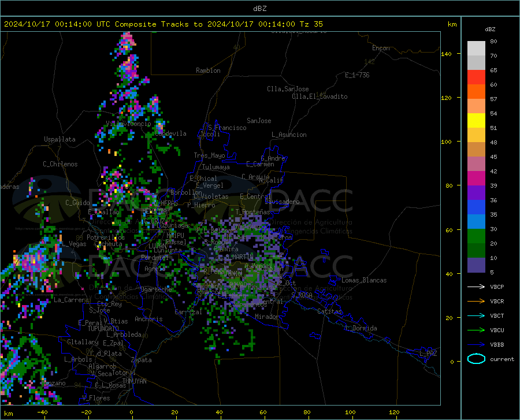Select the bright green 20-30 dBZ swatch
This screenshot has height=420, width=520.
click(x=476, y=236)
